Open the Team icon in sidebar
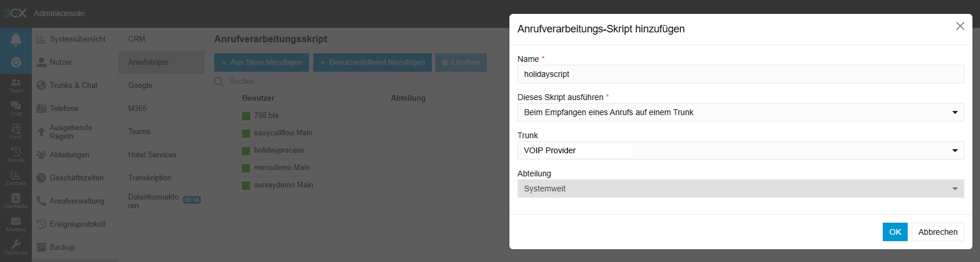 pyautogui.click(x=16, y=86)
